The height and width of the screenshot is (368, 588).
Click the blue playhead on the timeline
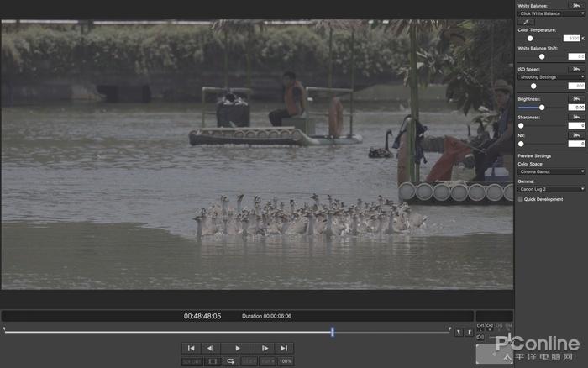pos(333,332)
